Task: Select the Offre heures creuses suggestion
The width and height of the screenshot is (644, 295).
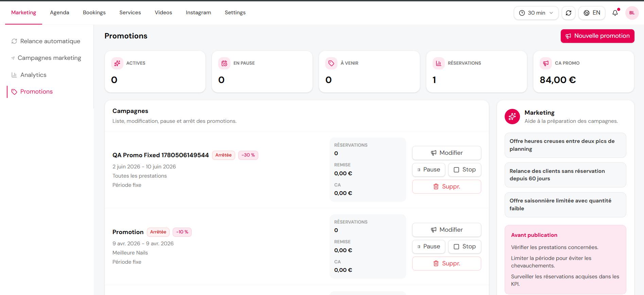Action: (x=565, y=145)
